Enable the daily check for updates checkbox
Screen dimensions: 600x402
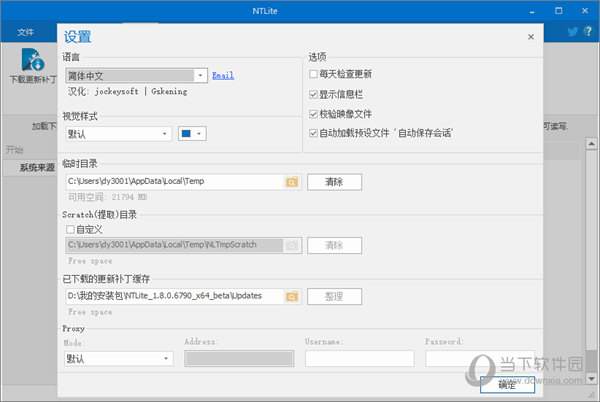(x=313, y=74)
